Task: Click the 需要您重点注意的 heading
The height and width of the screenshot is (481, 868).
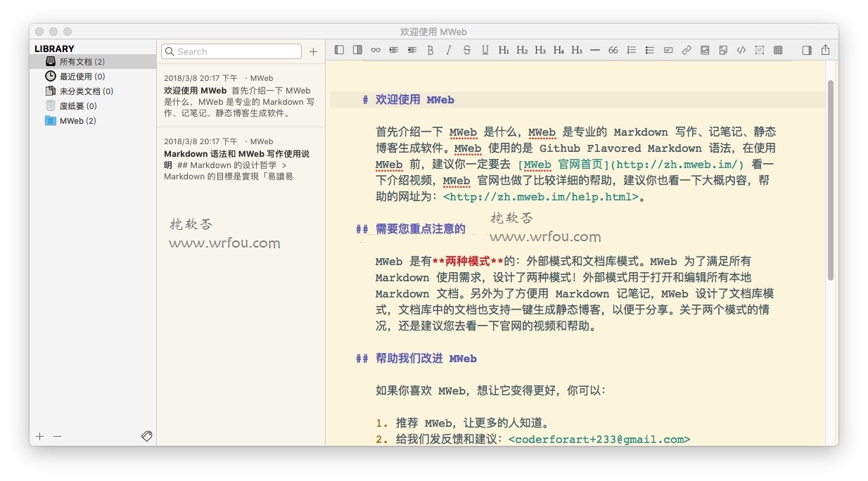Action: 421,229
